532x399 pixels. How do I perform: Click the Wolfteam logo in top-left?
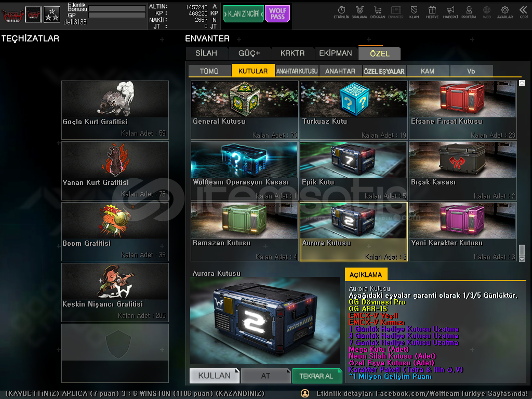tap(12, 15)
